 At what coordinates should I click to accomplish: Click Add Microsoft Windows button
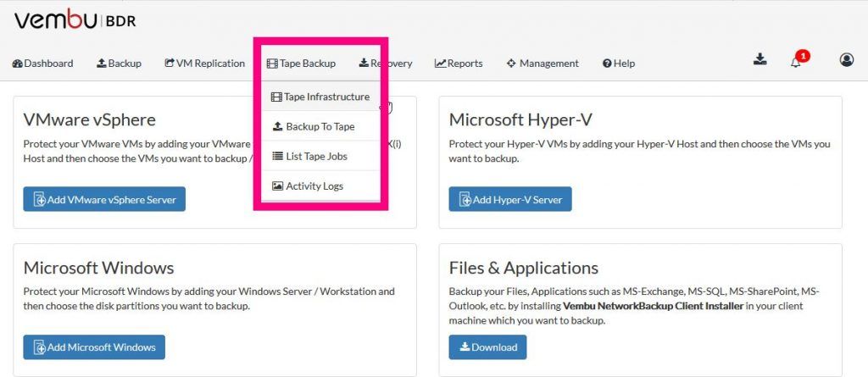pos(94,347)
